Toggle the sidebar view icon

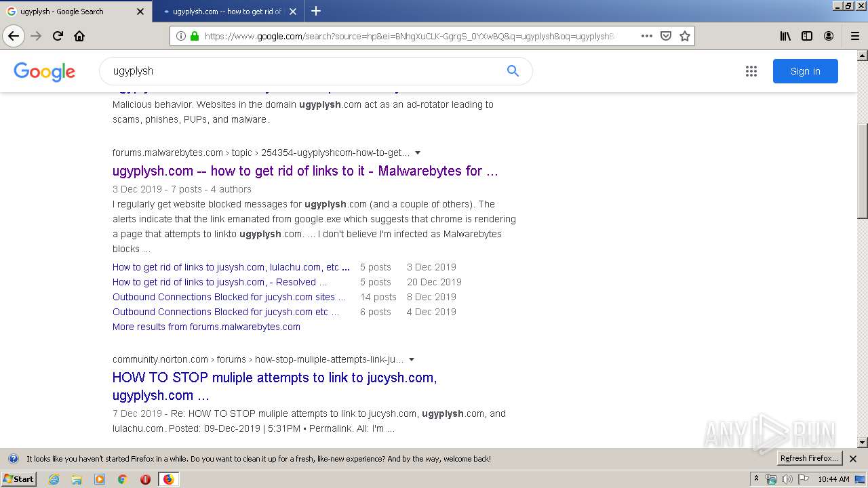coord(807,36)
